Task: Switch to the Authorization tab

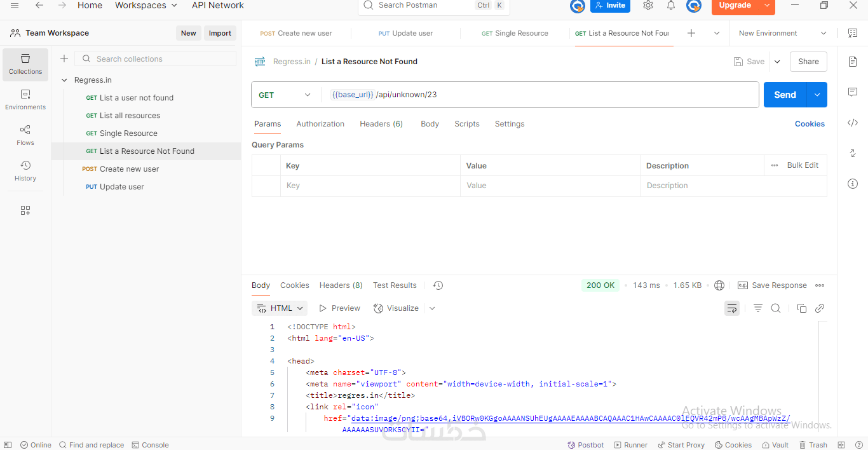Action: 320,124
